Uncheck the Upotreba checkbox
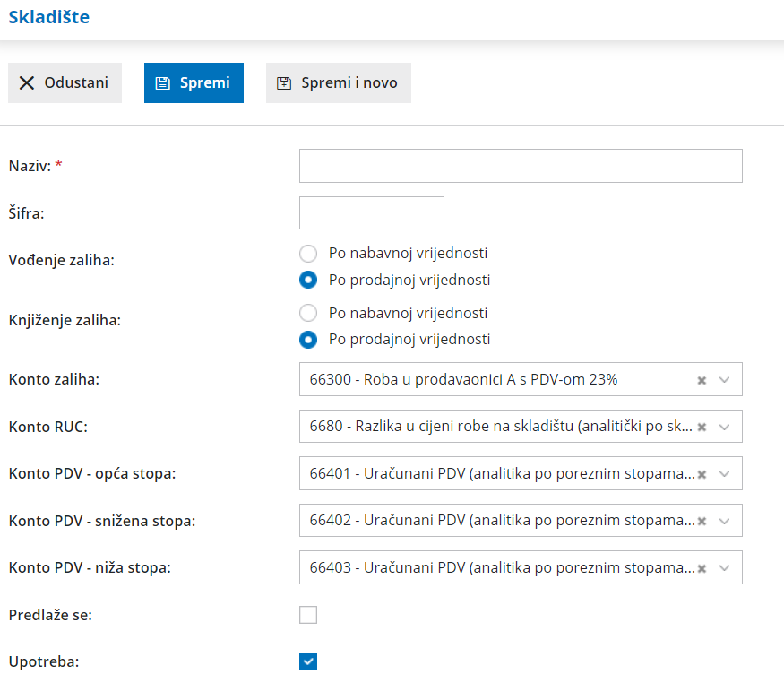The image size is (784, 683). 308,662
